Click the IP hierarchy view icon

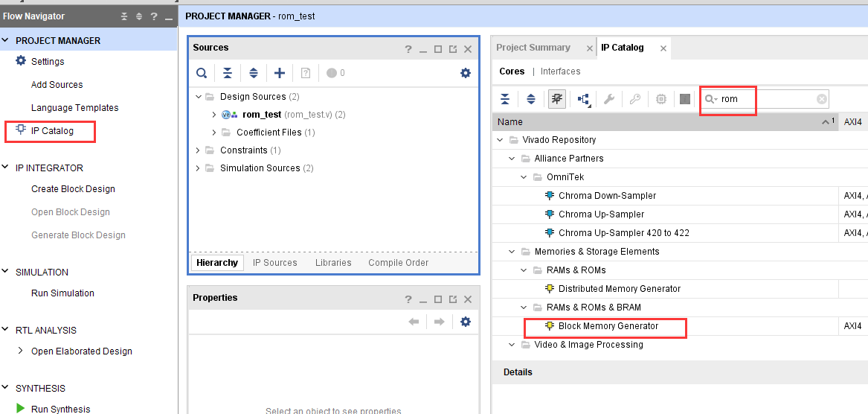pos(583,99)
